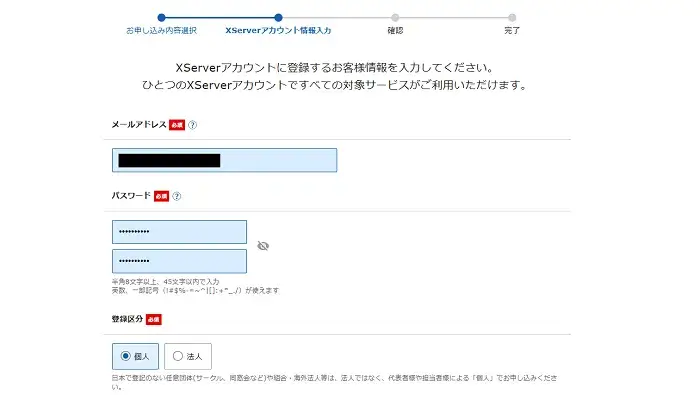The height and width of the screenshot is (395, 700).
Task: Open the help icon beside パスワード
Action: point(177,196)
